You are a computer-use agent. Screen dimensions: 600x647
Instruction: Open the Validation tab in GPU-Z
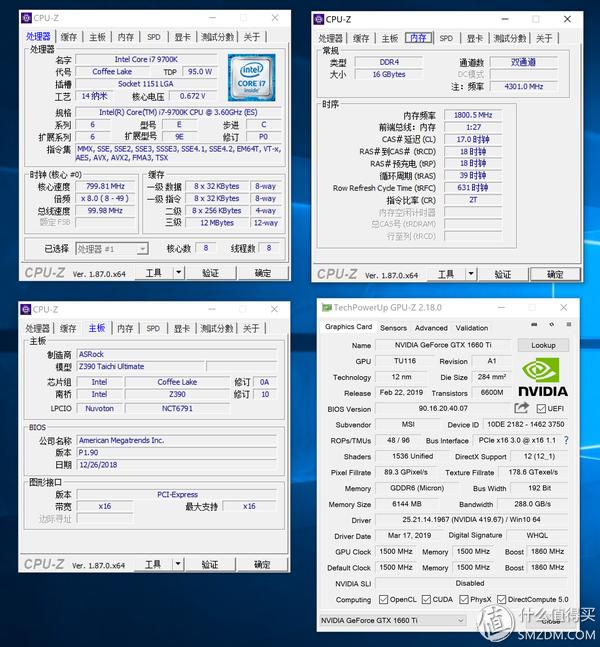pyautogui.click(x=472, y=328)
